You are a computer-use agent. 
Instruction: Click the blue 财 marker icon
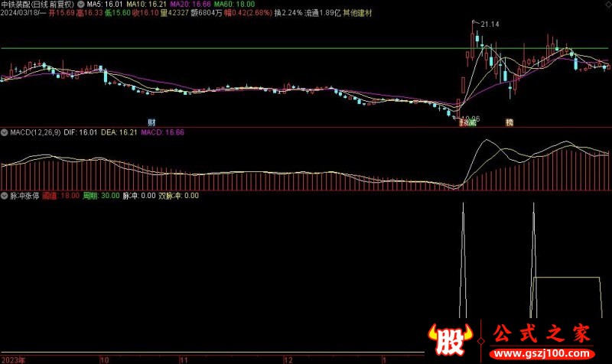click(x=152, y=122)
